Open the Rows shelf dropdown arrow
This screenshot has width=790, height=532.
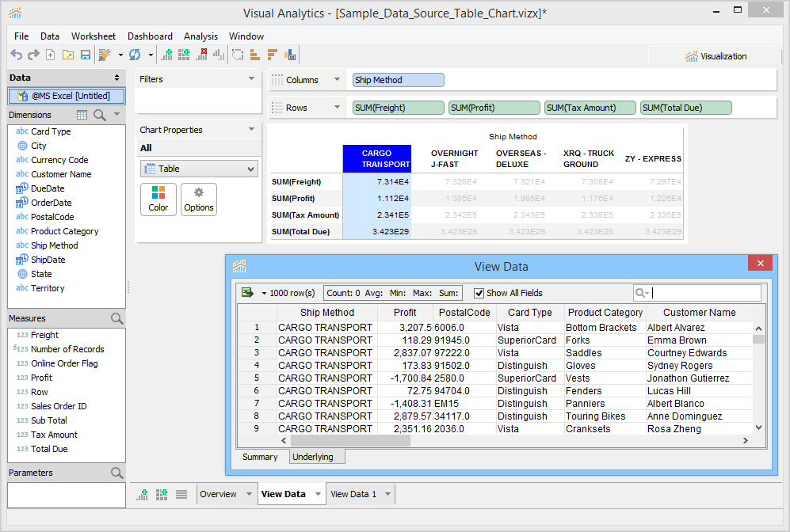[337, 108]
